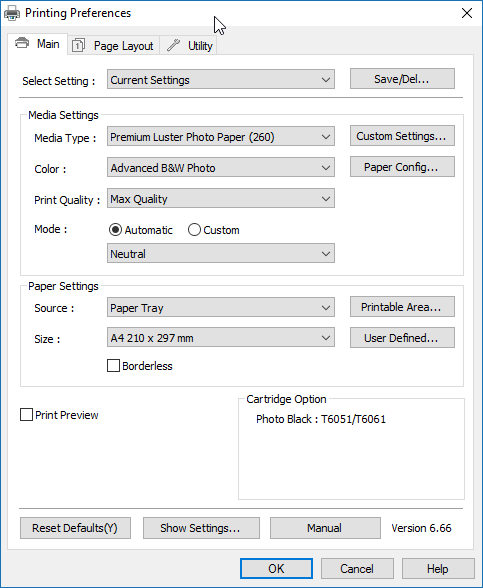Select the Custom mode radio button
This screenshot has height=588, width=483.
194,230
